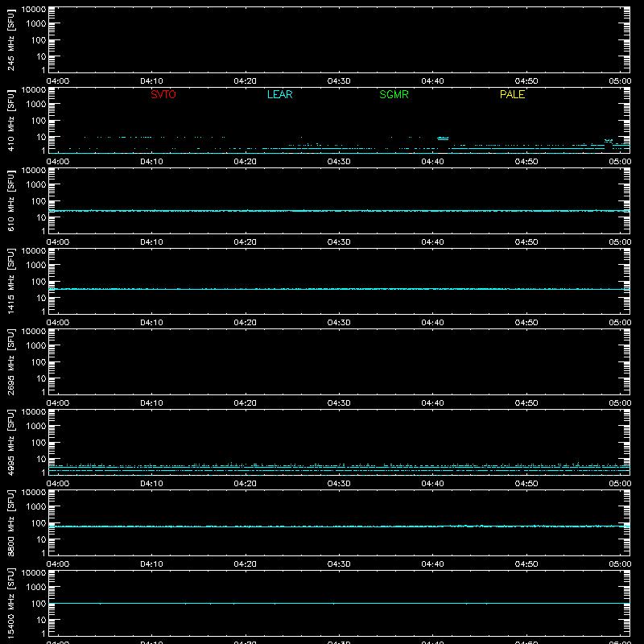
Task: Click the 245 MHz [SFU] axis title
Action: click(10, 40)
